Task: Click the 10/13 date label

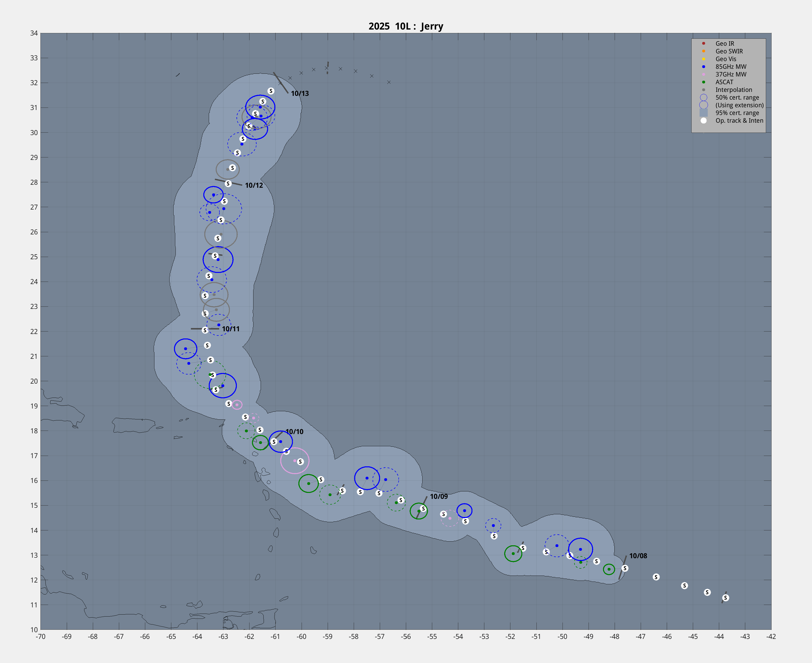Action: (300, 94)
